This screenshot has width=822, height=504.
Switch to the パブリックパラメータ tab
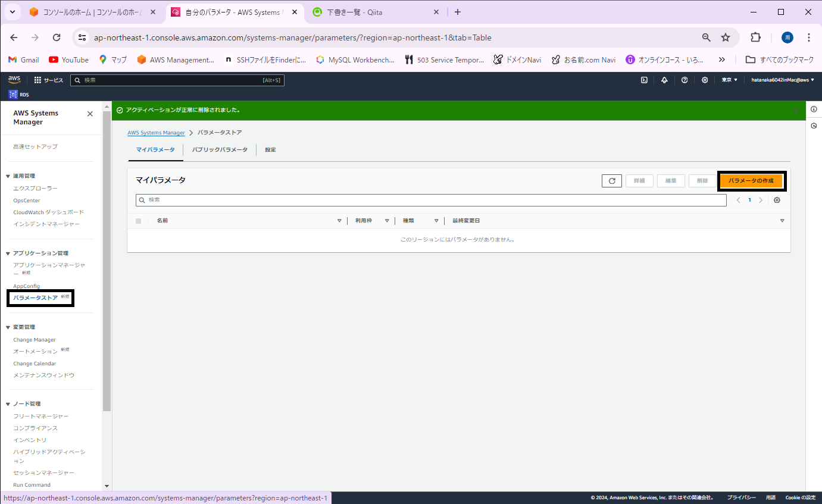pos(220,150)
